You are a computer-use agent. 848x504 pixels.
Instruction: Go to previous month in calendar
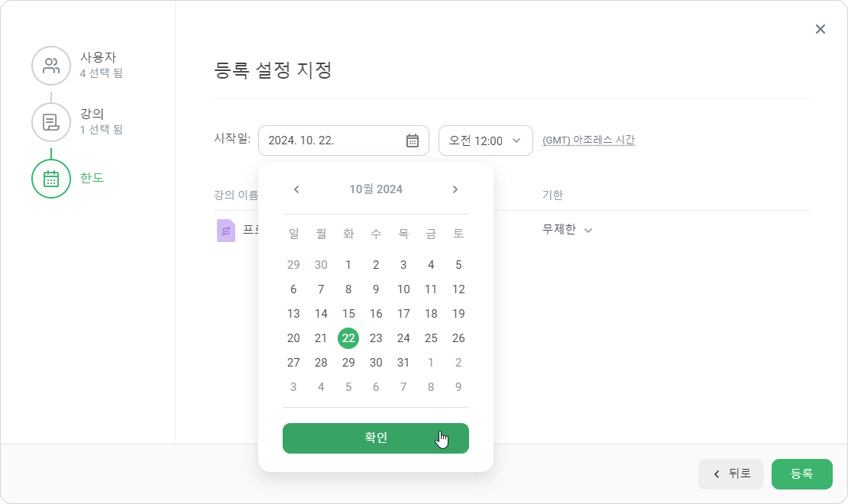(x=296, y=189)
